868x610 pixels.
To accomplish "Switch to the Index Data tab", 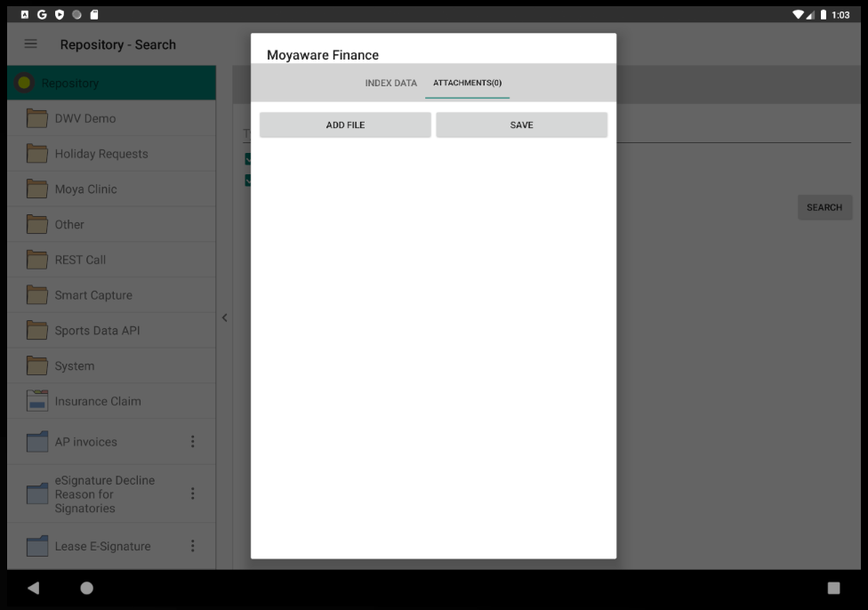I will [390, 83].
